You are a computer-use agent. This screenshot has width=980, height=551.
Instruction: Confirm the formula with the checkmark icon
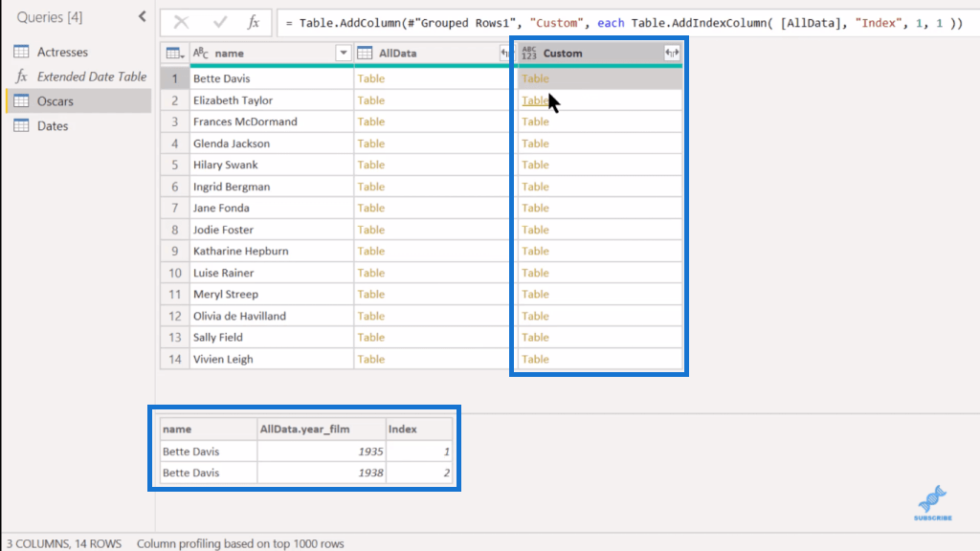tap(219, 23)
